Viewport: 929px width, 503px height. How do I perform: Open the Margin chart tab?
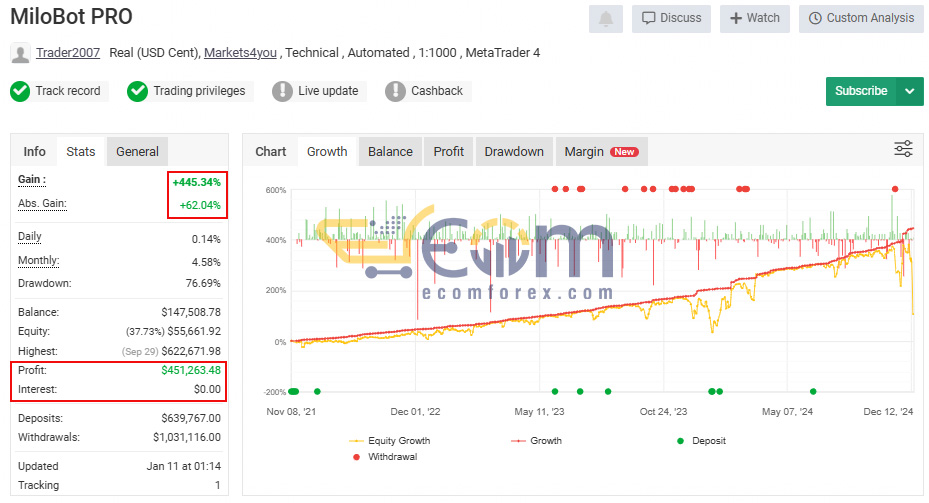point(601,152)
